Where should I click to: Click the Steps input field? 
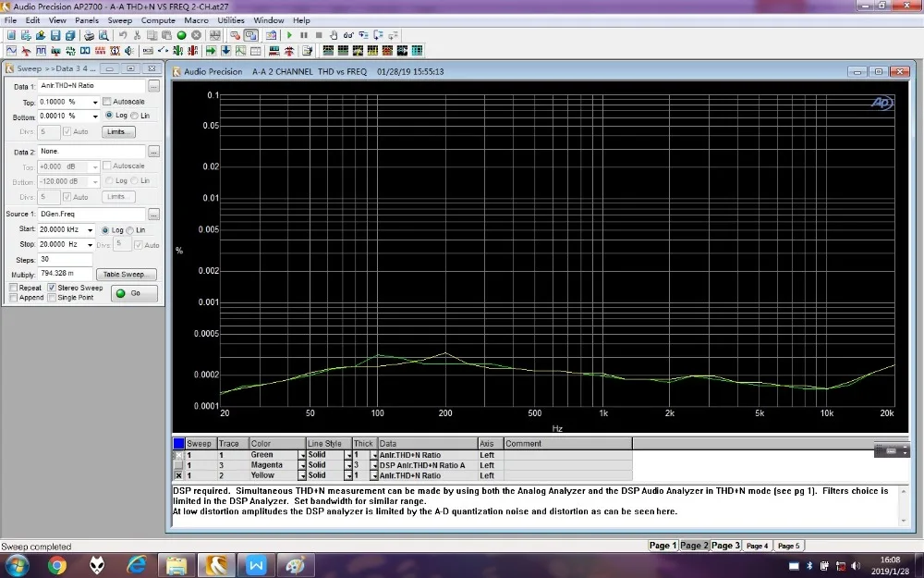click(x=65, y=260)
